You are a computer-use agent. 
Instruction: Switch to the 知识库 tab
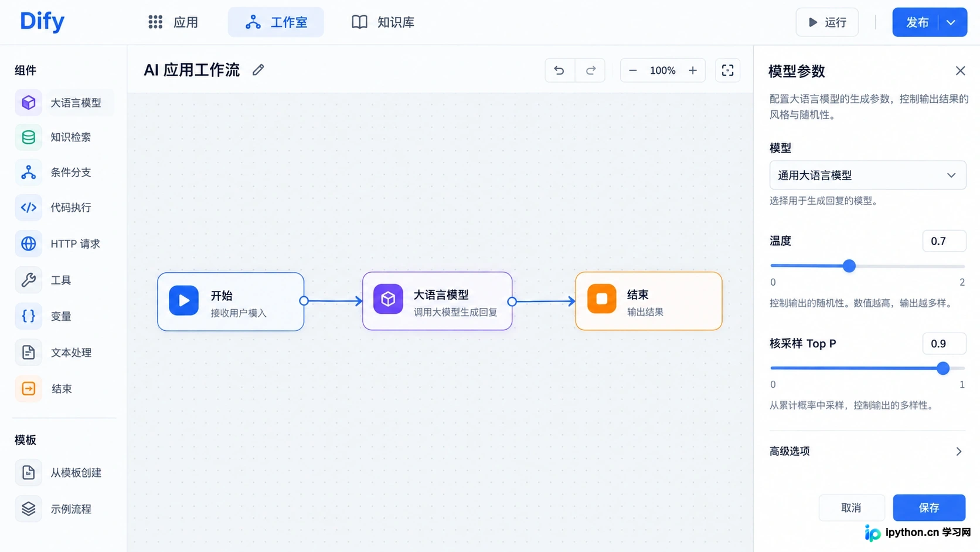pos(383,22)
